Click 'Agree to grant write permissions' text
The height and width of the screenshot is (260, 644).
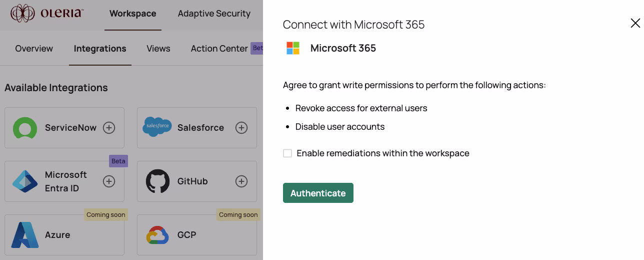point(414,85)
